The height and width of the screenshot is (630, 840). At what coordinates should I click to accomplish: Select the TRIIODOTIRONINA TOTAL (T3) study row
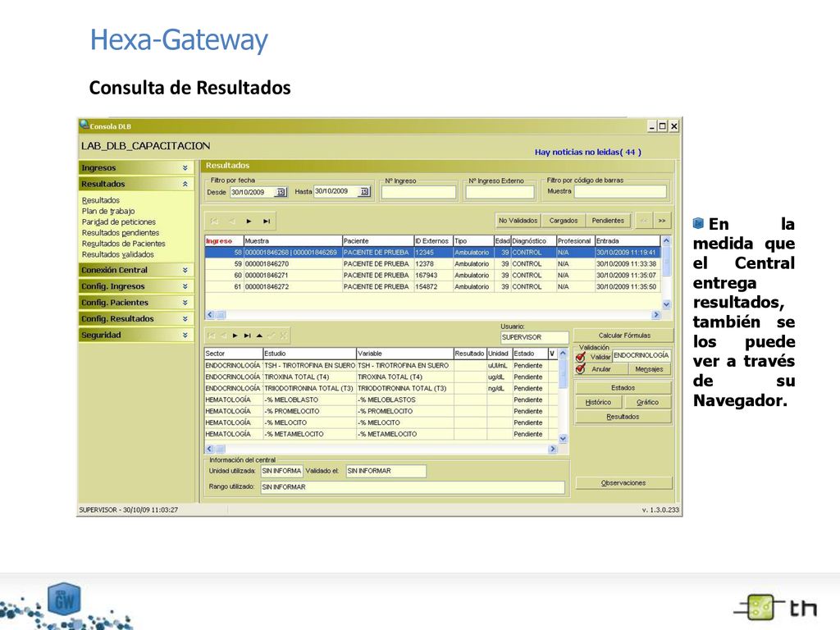[x=381, y=388]
